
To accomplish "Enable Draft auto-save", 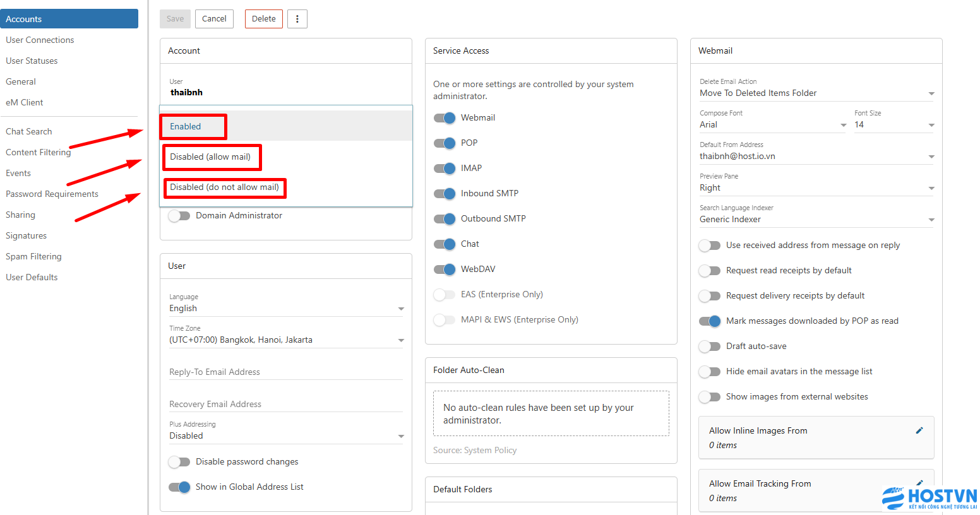I will click(x=710, y=346).
